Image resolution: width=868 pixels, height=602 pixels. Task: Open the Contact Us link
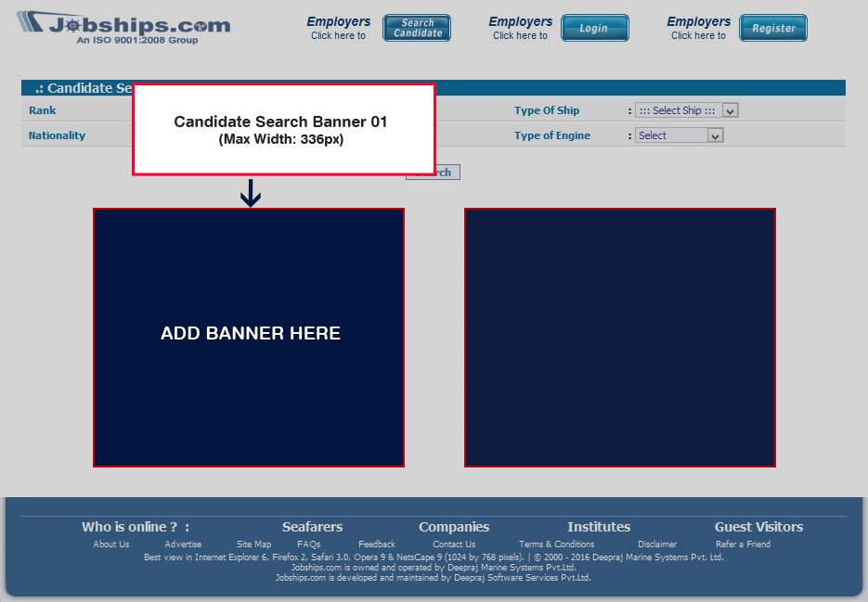454,544
